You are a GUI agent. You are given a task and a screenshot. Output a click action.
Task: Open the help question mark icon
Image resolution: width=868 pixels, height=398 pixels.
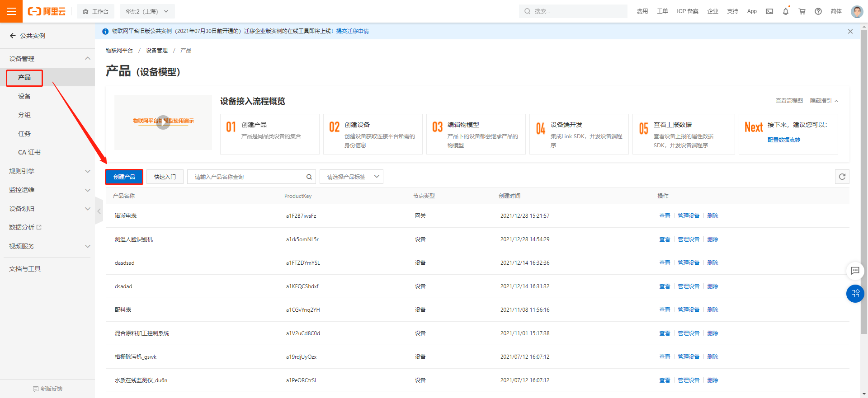click(x=818, y=11)
